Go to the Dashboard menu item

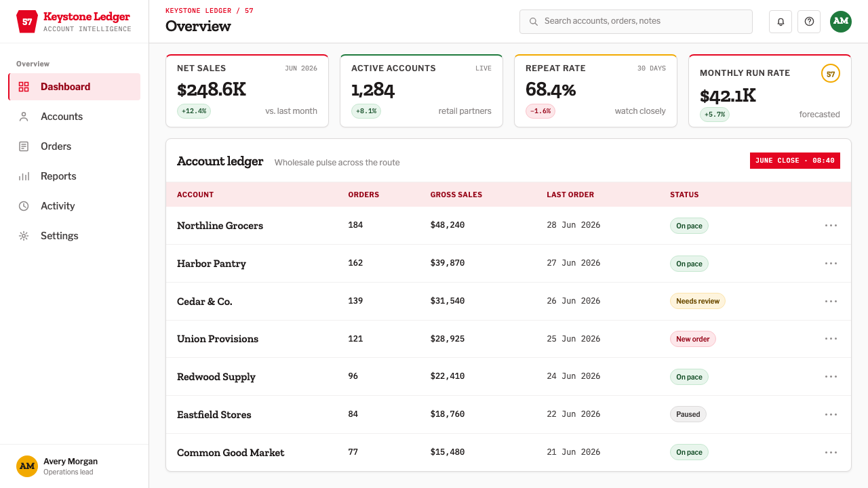75,87
